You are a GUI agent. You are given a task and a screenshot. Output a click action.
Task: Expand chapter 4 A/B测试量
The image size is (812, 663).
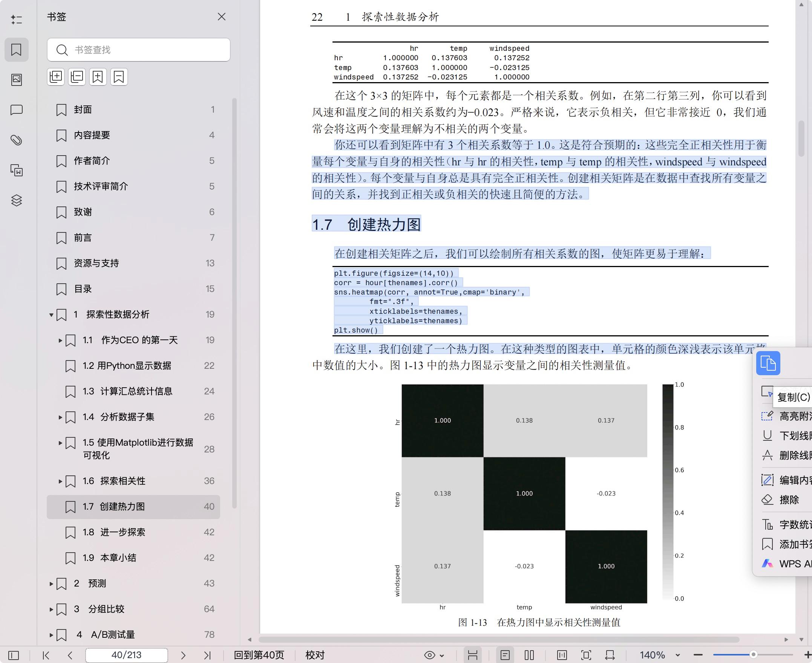(x=51, y=635)
